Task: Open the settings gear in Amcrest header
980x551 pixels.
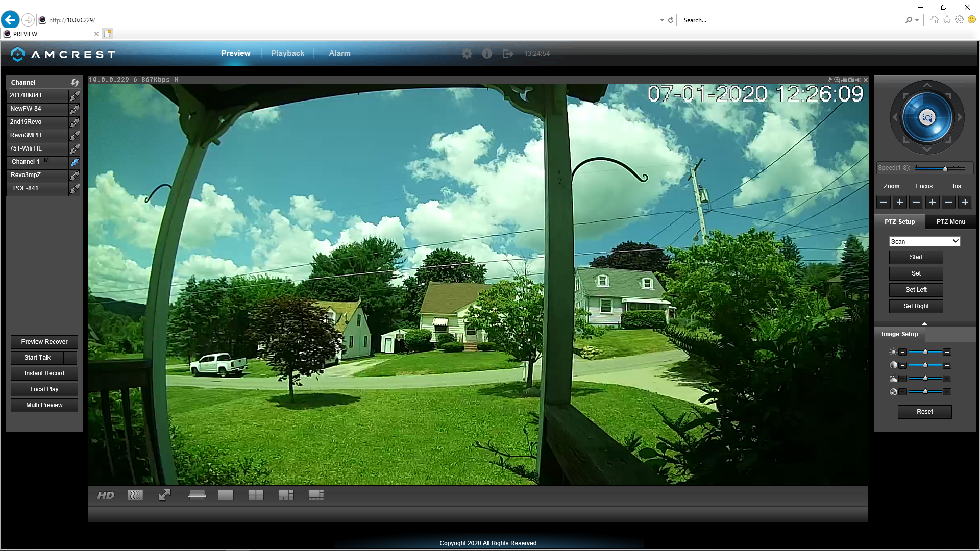Action: (467, 54)
